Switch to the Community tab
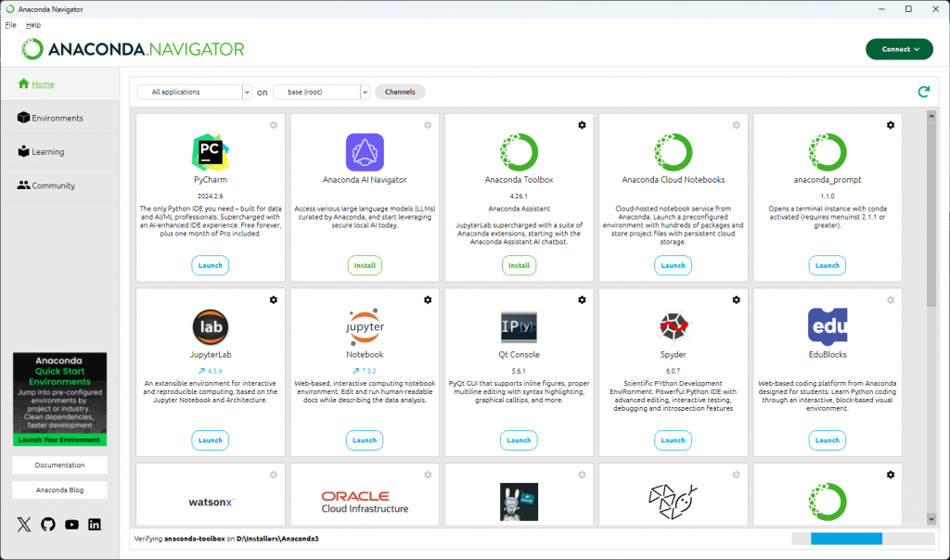Screen dimensions: 950x560 [x=60, y=185]
